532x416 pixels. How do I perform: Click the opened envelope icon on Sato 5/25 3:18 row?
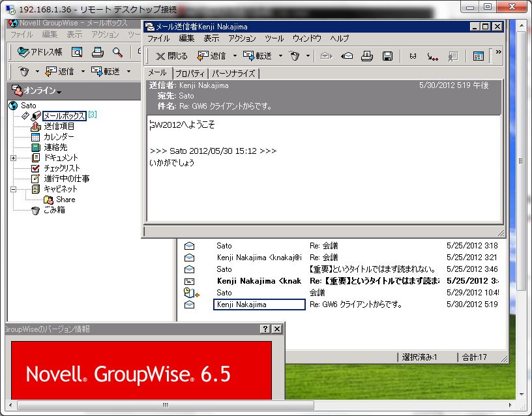point(189,246)
